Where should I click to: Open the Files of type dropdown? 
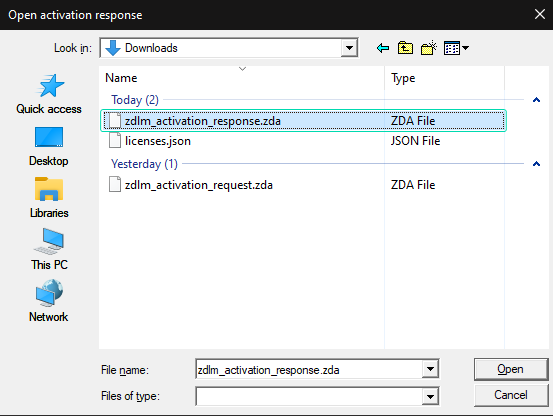point(430,396)
